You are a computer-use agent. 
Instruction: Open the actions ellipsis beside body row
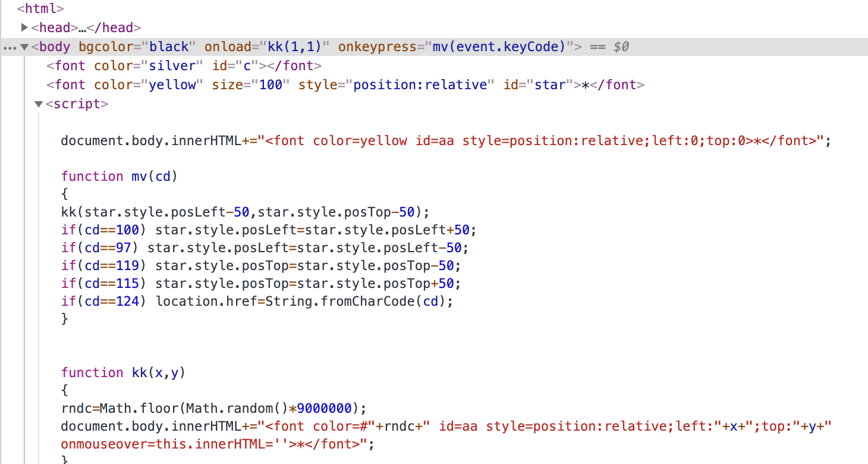[10, 48]
